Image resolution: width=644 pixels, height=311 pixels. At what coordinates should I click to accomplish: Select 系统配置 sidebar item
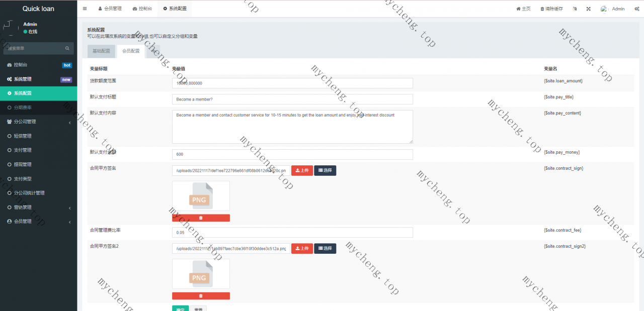[38, 93]
